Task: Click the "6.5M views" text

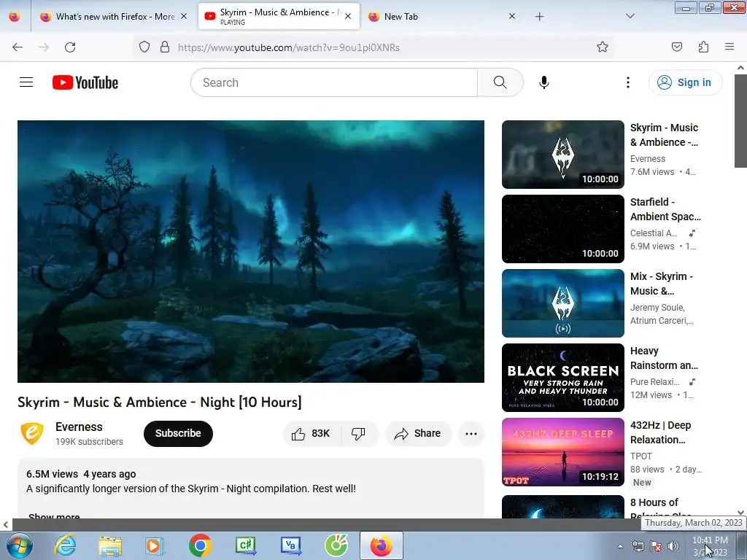Action: 52,474
